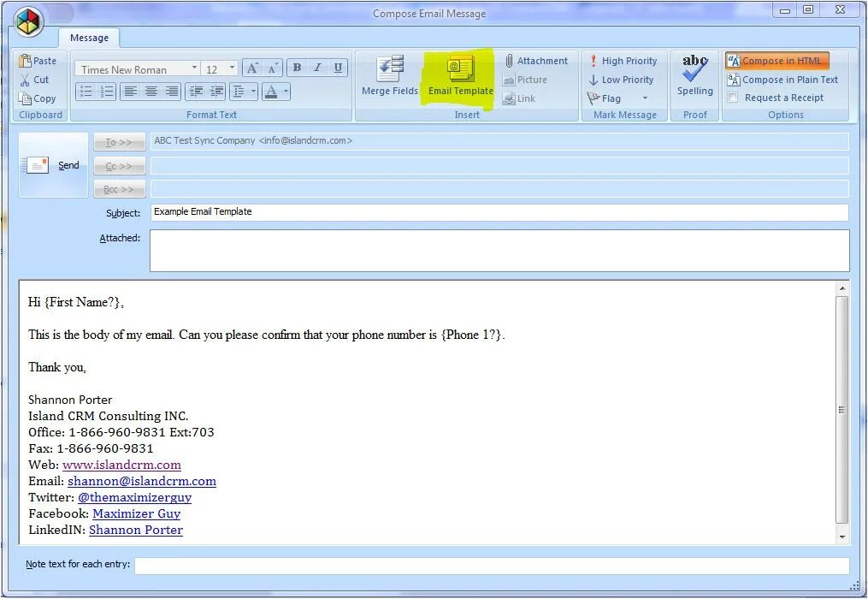This screenshot has width=868, height=599.
Task: Select Compose in Plain Text option
Action: 782,80
